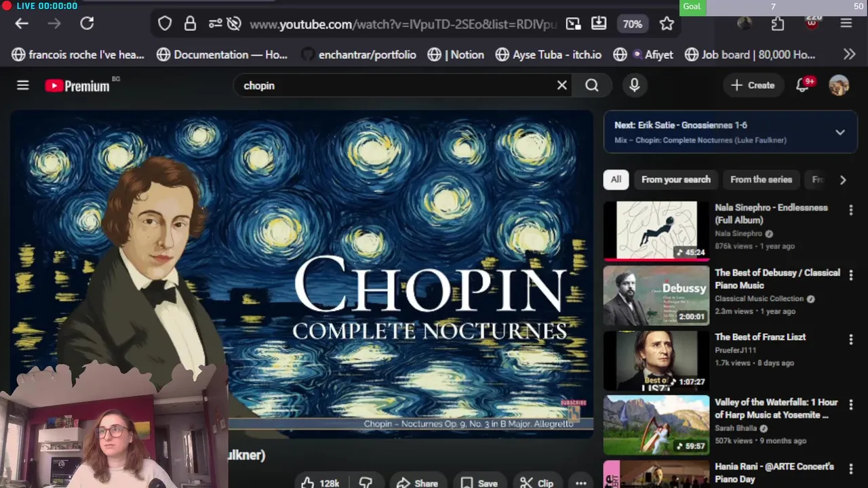Open the Documentation bookmark
Image resolution: width=868 pixels, height=488 pixels.
(222, 54)
